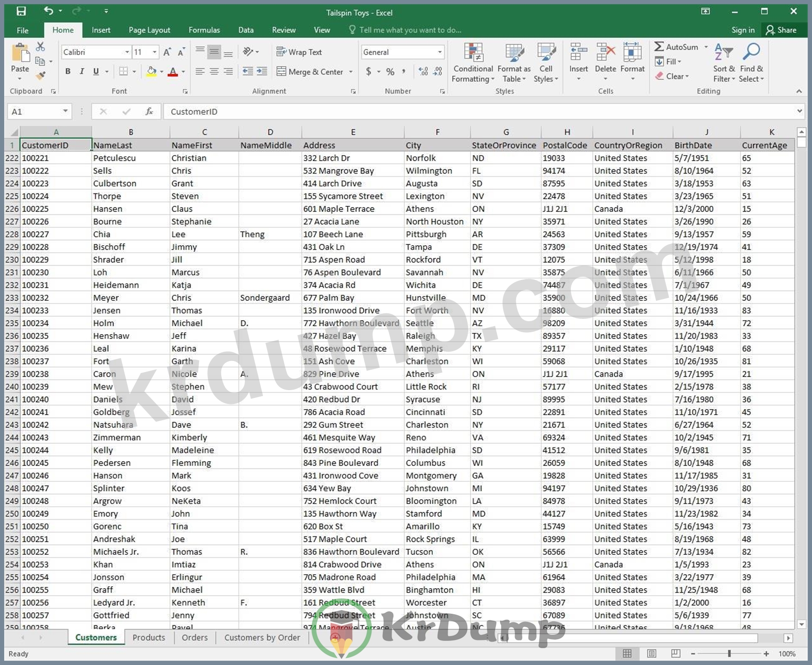
Task: Open the Font size dropdown
Action: (x=155, y=52)
